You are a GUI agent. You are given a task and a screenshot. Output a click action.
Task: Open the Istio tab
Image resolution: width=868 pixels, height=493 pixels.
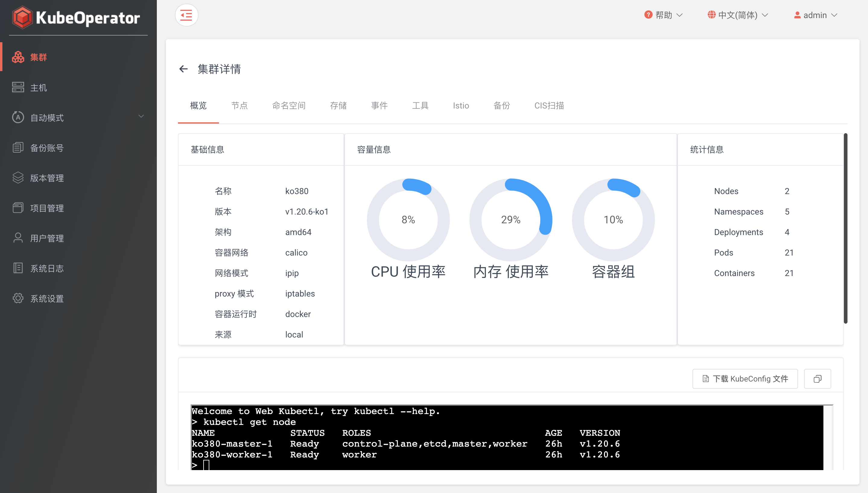pyautogui.click(x=461, y=106)
